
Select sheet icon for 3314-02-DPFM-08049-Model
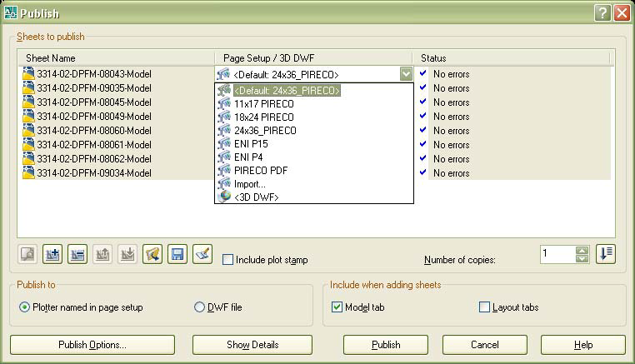[28, 117]
